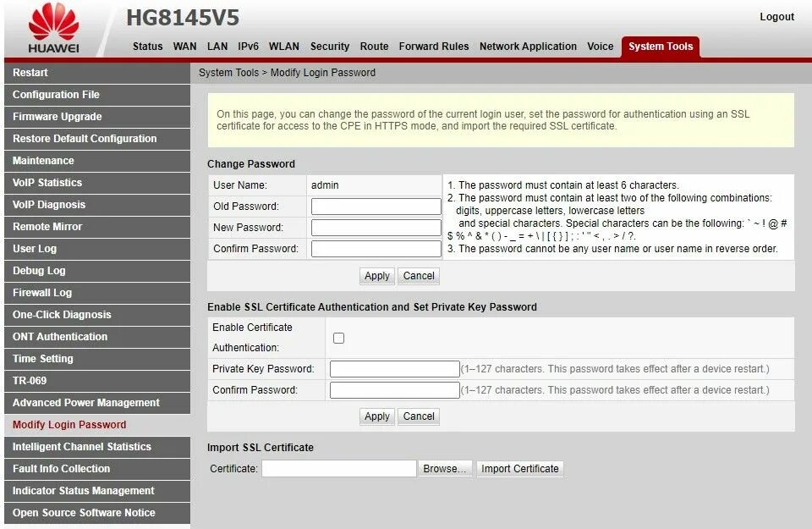Enable Certificate Authentication checkbox

[x=338, y=338]
